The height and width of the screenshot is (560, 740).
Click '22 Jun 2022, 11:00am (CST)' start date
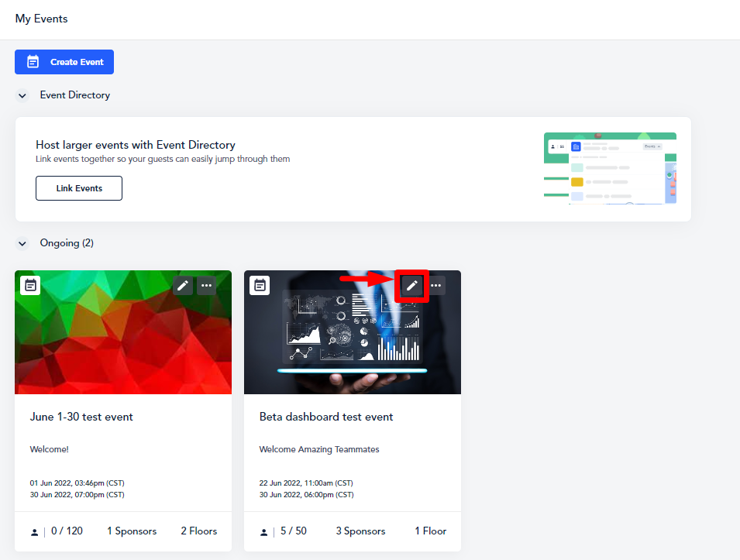[306, 483]
